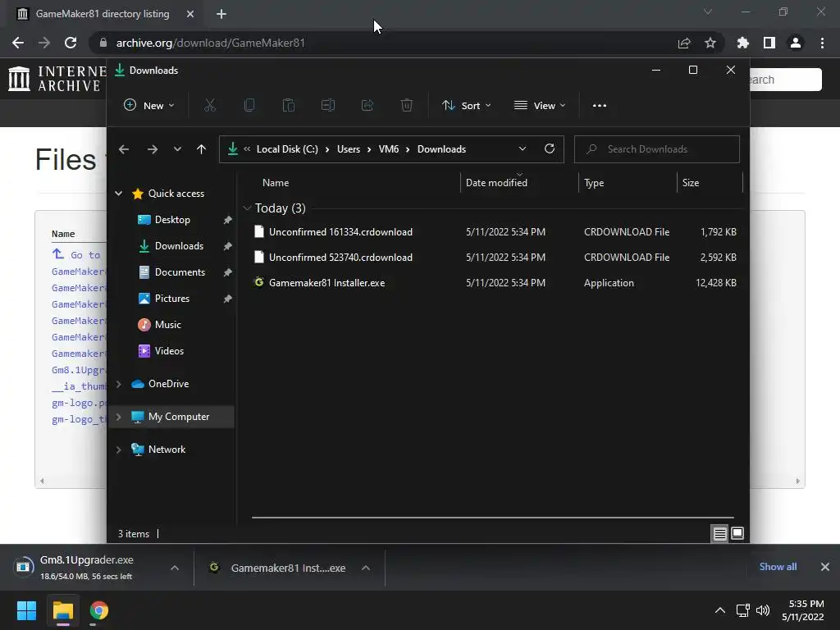Screen dimensions: 840x630
Task: Close the Chrome downloads bar
Action: [825, 567]
